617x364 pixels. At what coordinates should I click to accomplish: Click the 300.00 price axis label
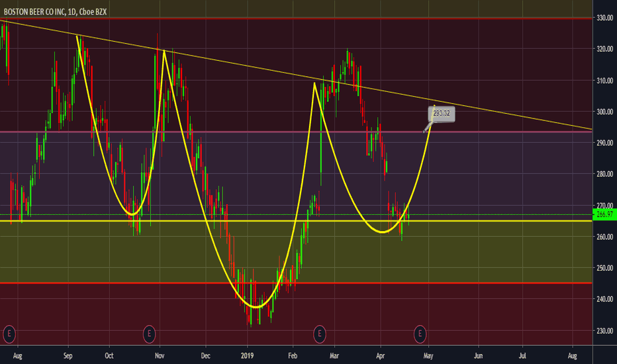(x=605, y=112)
